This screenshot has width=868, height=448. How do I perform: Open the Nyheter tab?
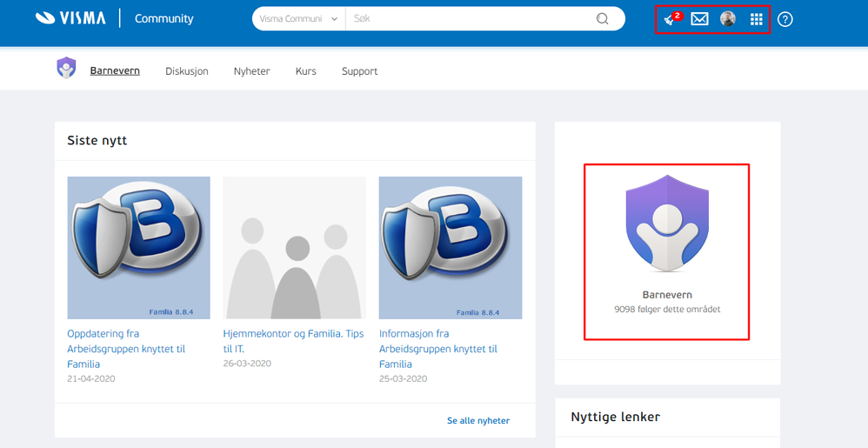click(x=252, y=71)
